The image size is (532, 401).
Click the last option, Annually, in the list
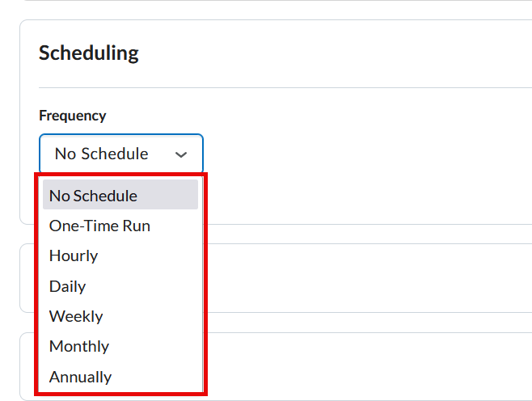(80, 377)
